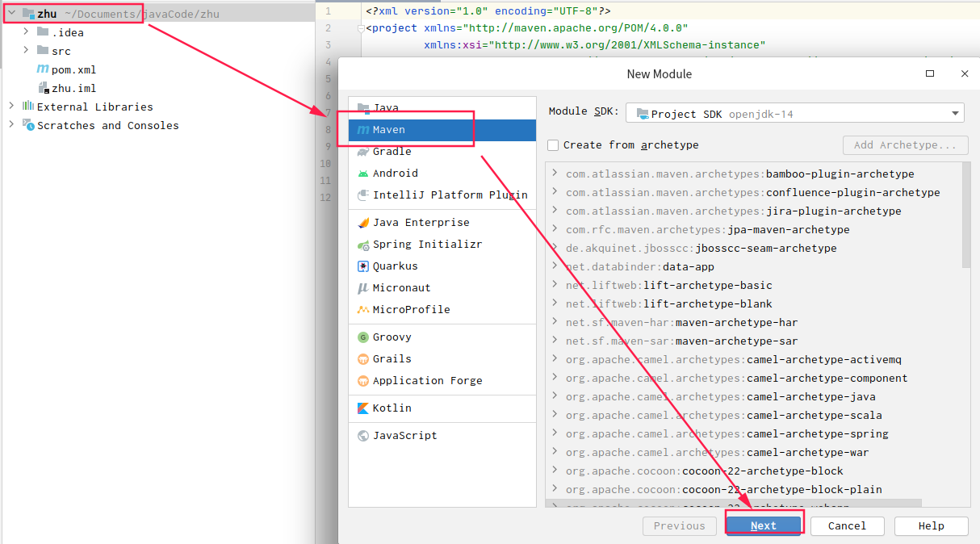Click the Maven icon in module list
The image size is (980, 544).
click(x=363, y=130)
